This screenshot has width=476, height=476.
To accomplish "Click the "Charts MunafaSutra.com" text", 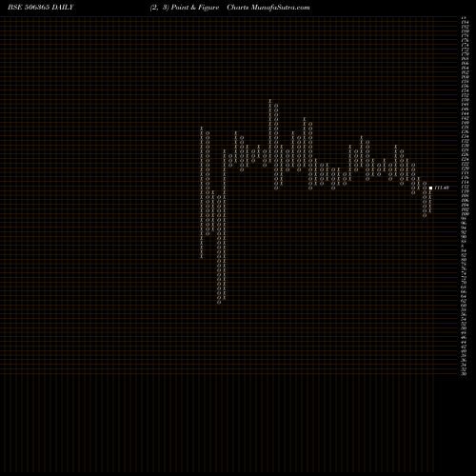I will pos(268,8).
